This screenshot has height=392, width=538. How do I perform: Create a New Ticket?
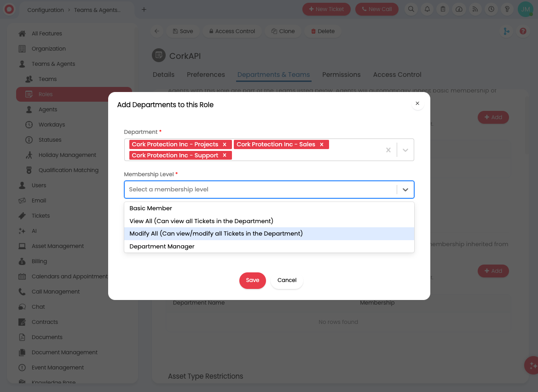tap(326, 9)
